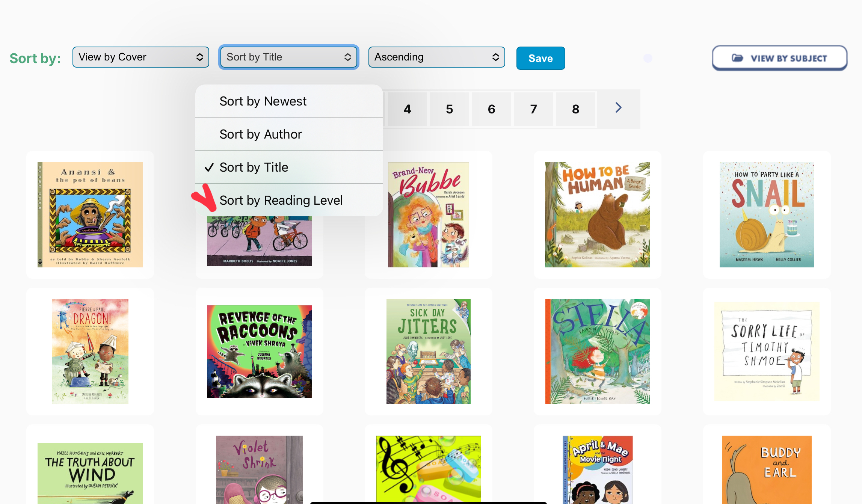Open How to Be Human book cover
This screenshot has height=504, width=862.
coord(597,215)
